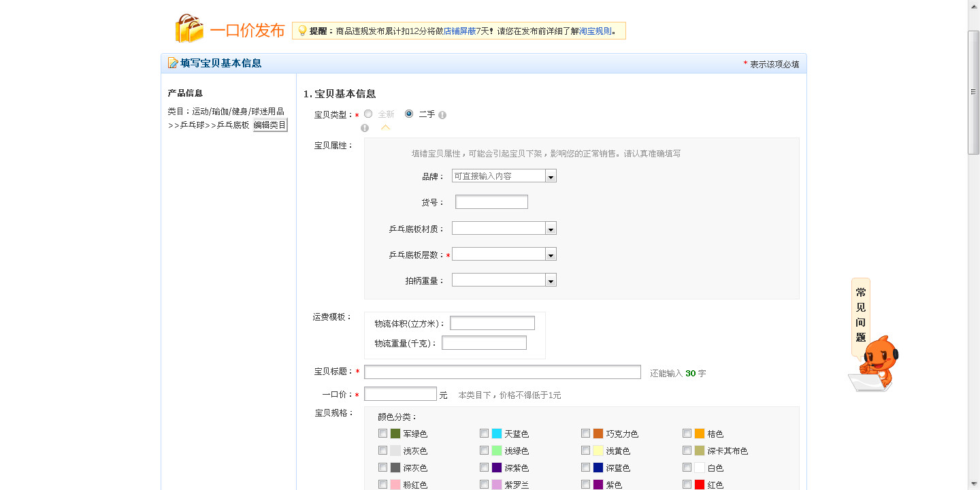Click the shopping bag icon beside 一口价发布

[x=189, y=29]
